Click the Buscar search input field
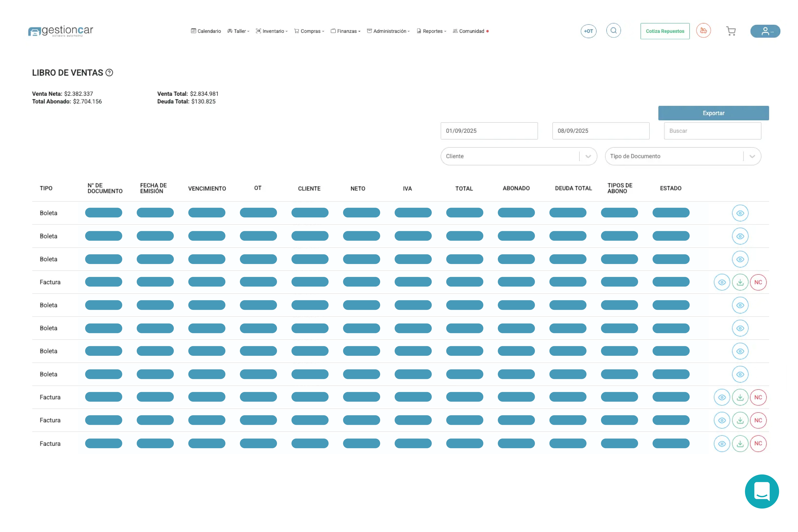 [712, 131]
